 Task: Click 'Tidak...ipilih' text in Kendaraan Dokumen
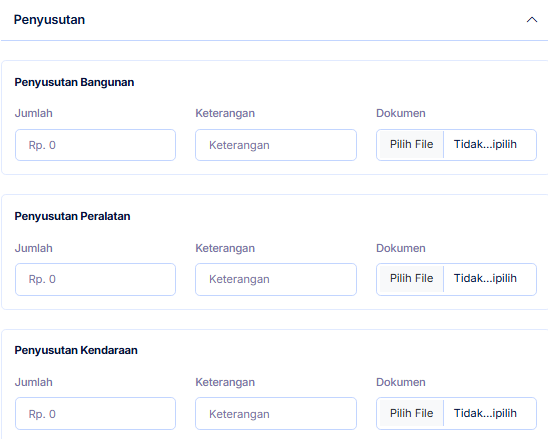click(x=485, y=413)
